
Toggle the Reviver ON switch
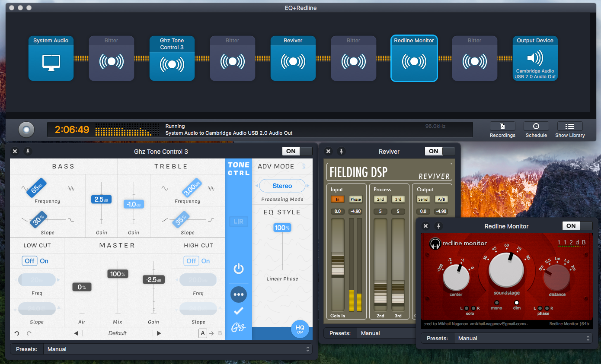point(440,151)
